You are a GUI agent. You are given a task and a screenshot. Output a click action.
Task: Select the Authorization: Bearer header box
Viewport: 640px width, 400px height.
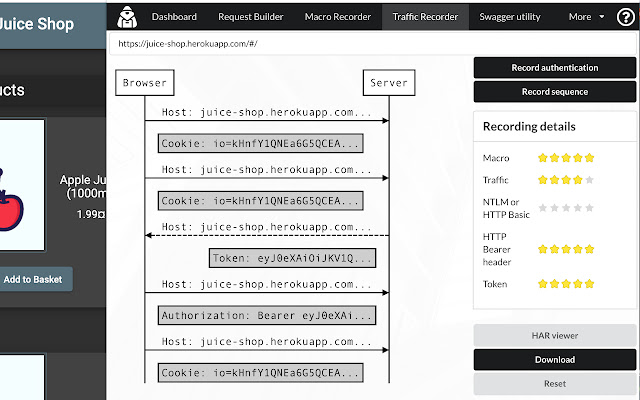[267, 315]
